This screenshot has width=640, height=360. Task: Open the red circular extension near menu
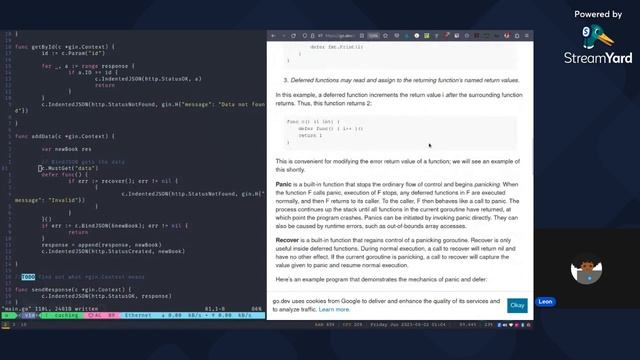507,36
